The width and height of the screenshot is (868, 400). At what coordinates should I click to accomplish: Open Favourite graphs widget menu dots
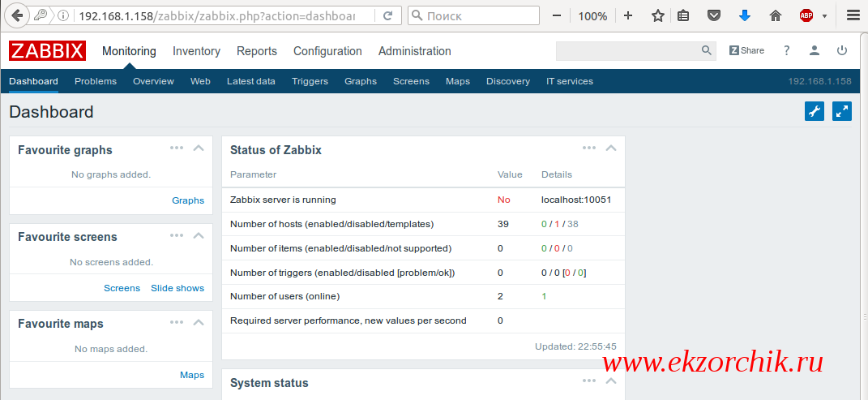(177, 148)
